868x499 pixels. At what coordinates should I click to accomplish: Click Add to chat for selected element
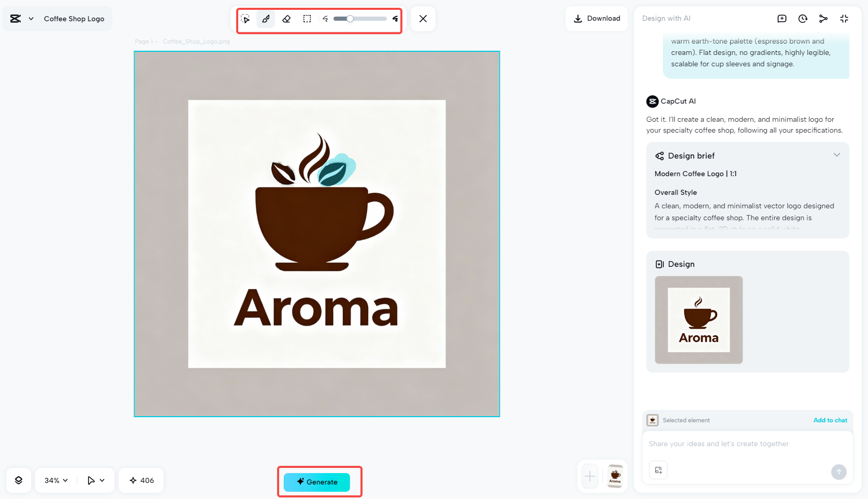[x=830, y=420]
